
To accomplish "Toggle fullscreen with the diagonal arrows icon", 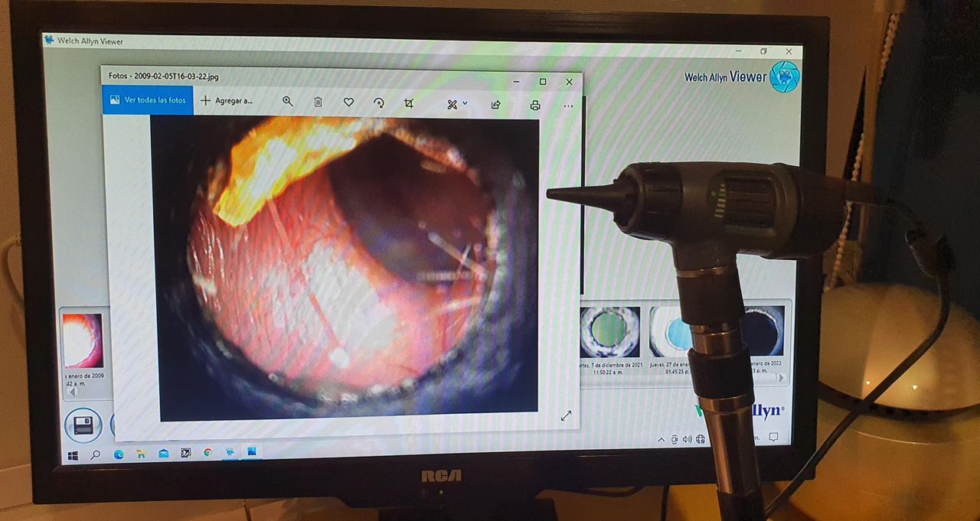I will (x=566, y=415).
